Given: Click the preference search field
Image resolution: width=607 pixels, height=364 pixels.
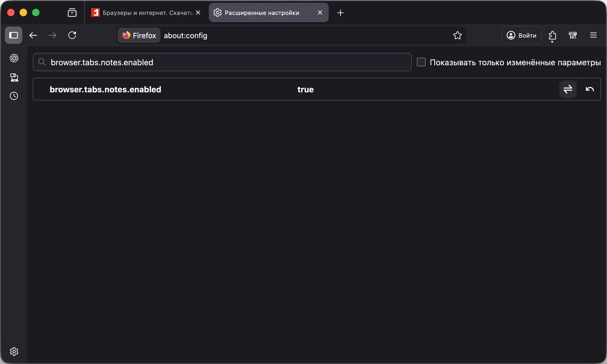Looking at the screenshot, I should pyautogui.click(x=227, y=62).
